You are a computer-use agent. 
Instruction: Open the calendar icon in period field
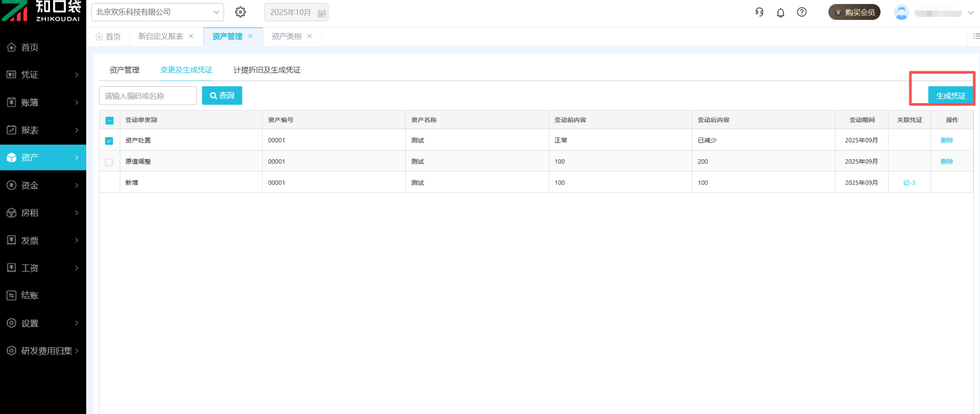[x=322, y=13]
